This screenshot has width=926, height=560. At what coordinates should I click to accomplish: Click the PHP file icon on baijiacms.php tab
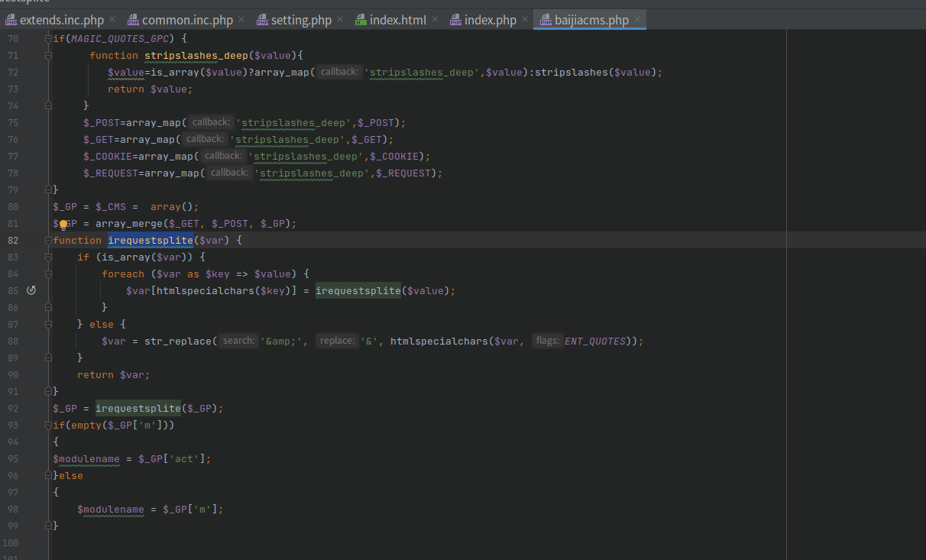[x=546, y=21]
